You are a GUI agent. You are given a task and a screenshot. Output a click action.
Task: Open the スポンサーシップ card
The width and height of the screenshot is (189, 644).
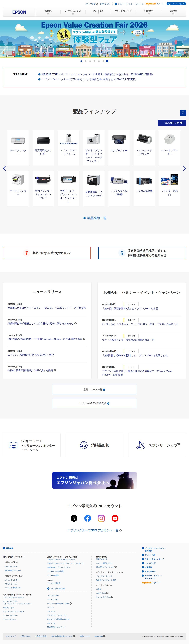coord(157,445)
